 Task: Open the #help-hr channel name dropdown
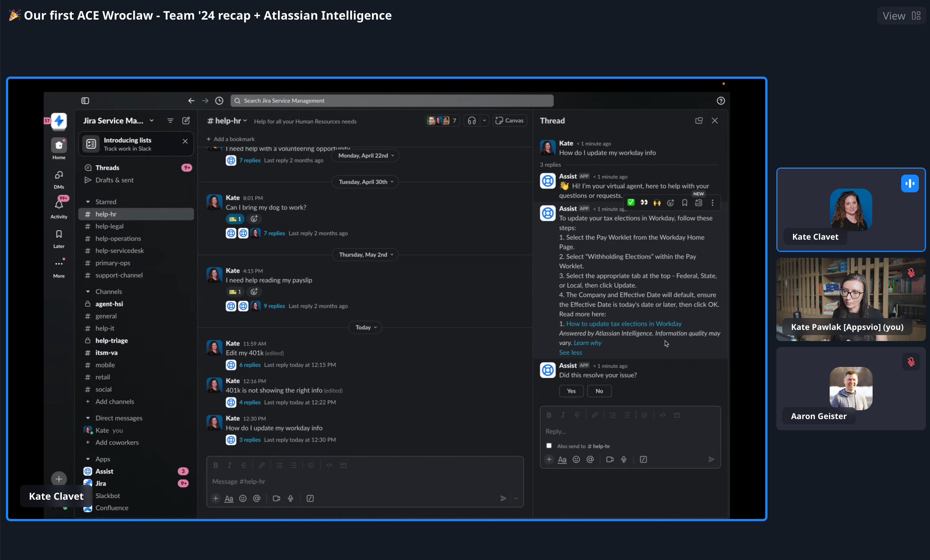coord(226,121)
